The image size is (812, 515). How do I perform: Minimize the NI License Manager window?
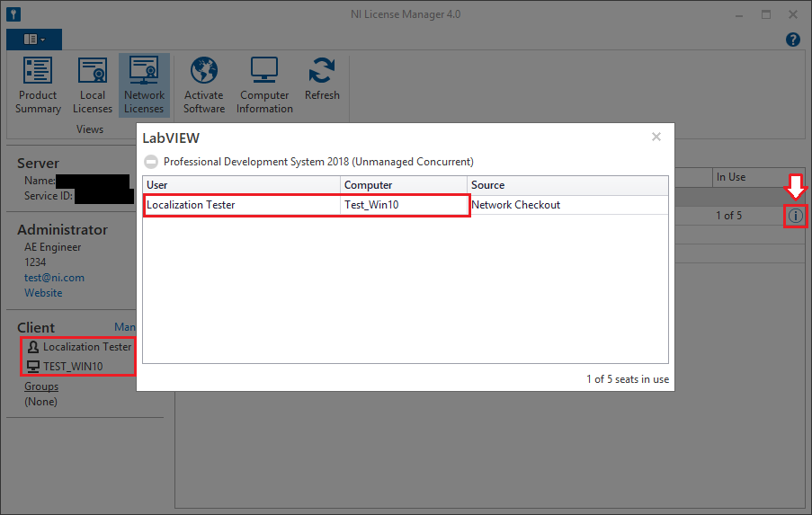coord(739,14)
